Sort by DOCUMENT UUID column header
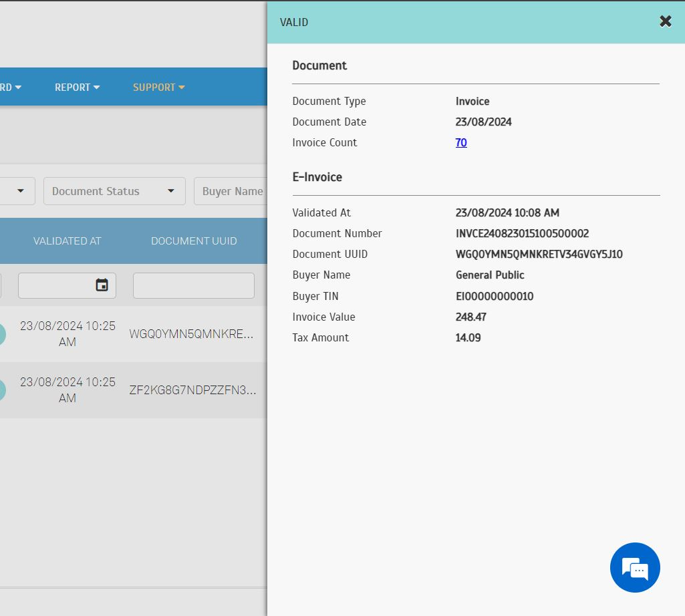Screen dimensions: 685x616 click(x=194, y=241)
